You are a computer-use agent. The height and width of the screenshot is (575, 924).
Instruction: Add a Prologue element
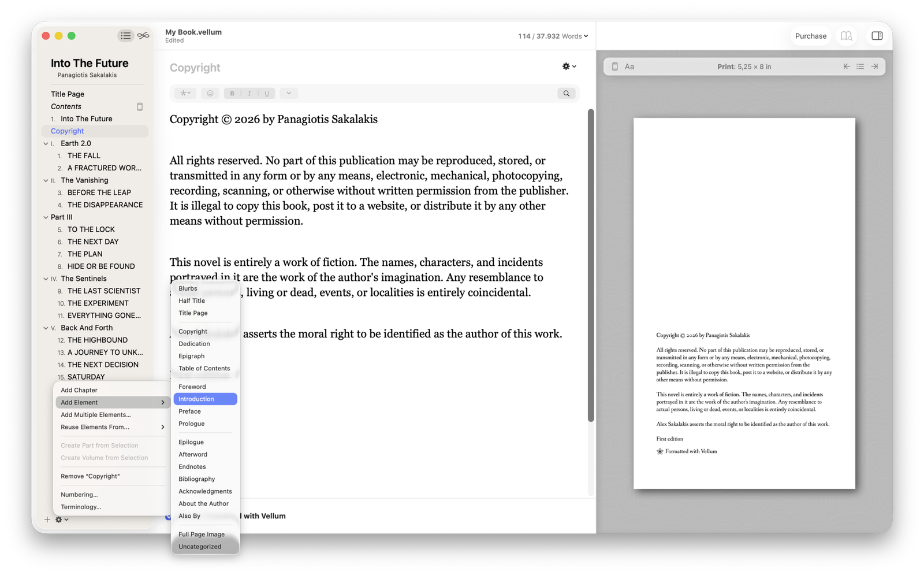click(x=205, y=424)
